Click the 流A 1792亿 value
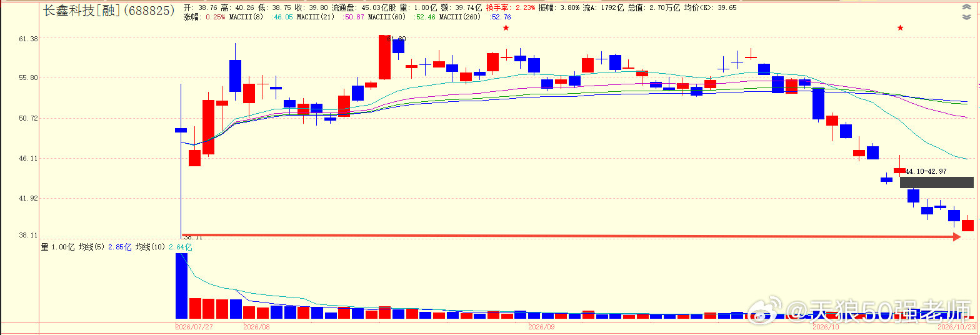980x335 pixels. [x=602, y=8]
